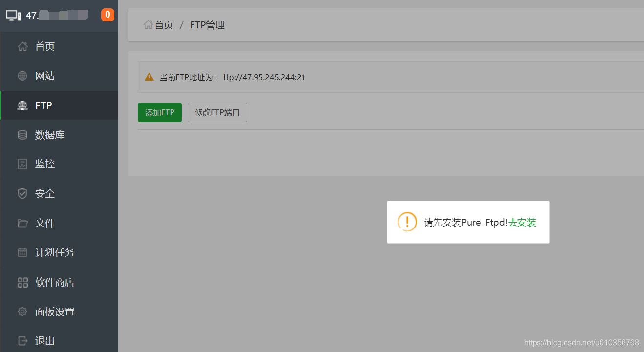The height and width of the screenshot is (352, 644).
Task: Open 数据库 menu item
Action: 59,135
